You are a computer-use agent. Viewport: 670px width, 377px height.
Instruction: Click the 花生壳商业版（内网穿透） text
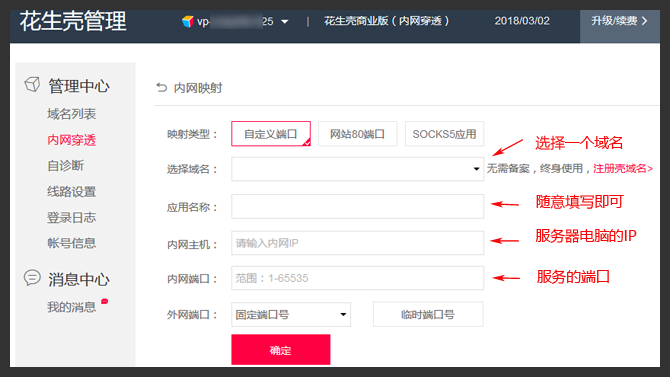(x=386, y=21)
